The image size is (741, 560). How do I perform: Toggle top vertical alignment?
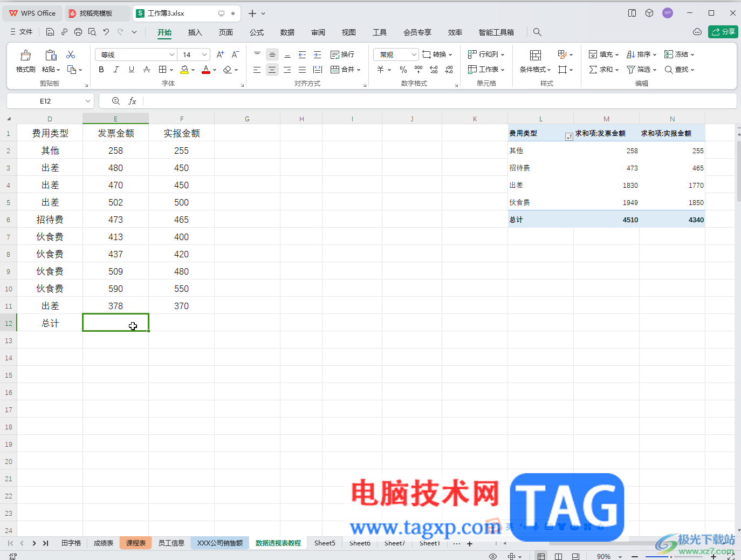coord(257,54)
